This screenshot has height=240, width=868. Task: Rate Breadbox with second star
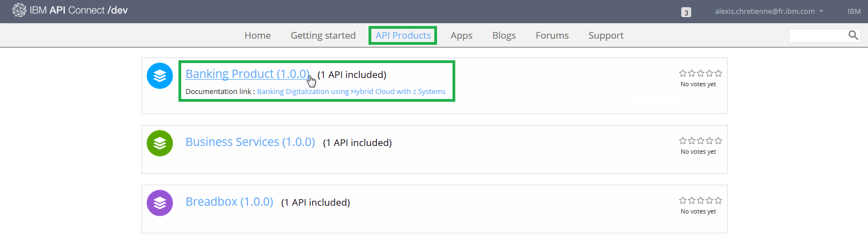[692, 200]
